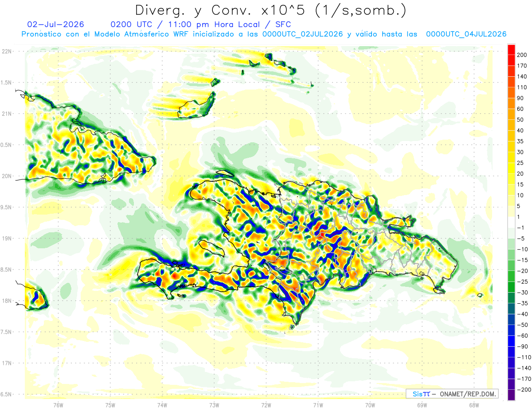Click the colorbar value '-60'
Viewport: 532px width, 411px height.
(523, 336)
